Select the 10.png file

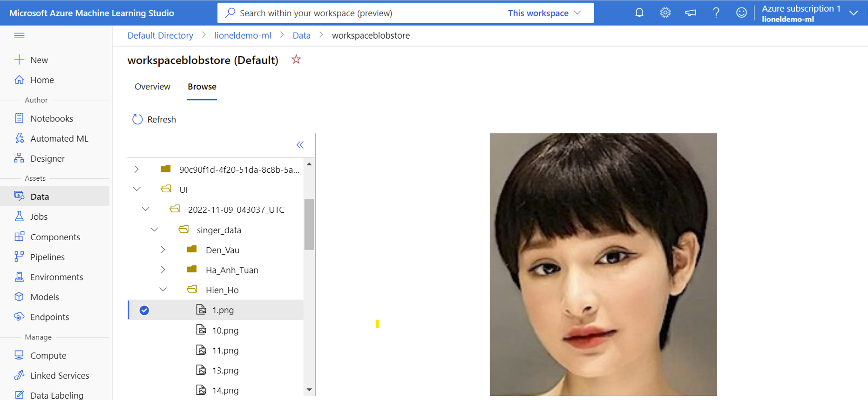pos(225,331)
